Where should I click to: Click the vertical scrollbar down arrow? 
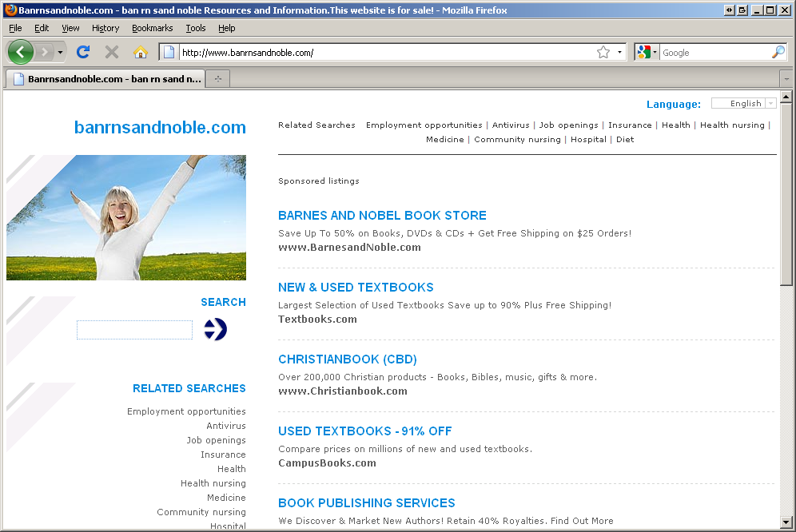click(x=786, y=522)
